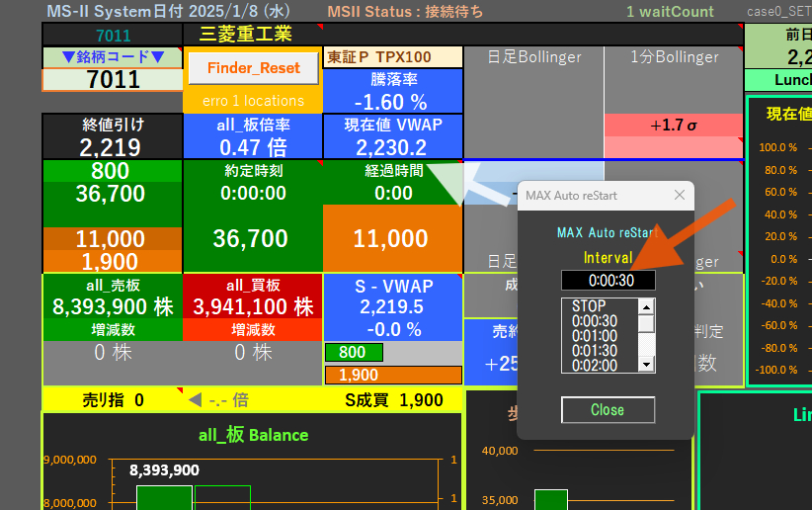812x510 pixels.
Task: Click the S成買 1,900 cell
Action: [393, 400]
